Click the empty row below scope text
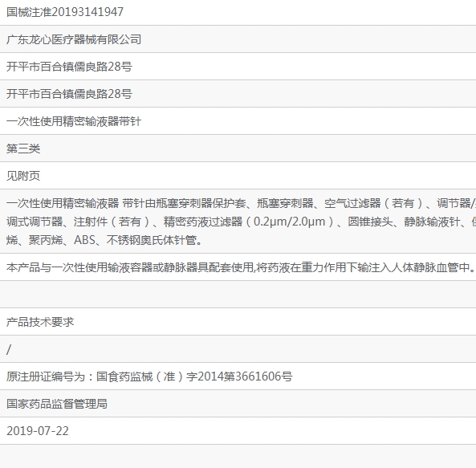This screenshot has width=476, height=468. coord(238,295)
